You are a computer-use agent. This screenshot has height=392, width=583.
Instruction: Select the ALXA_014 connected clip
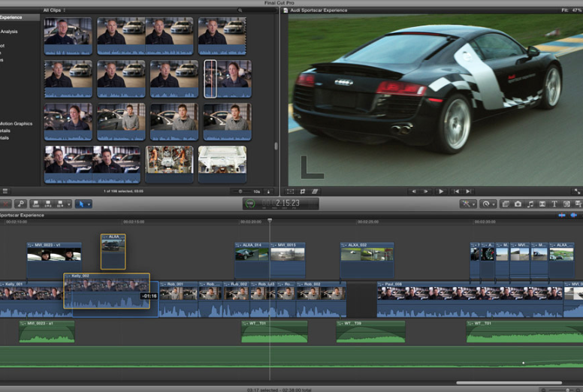pyautogui.click(x=252, y=260)
